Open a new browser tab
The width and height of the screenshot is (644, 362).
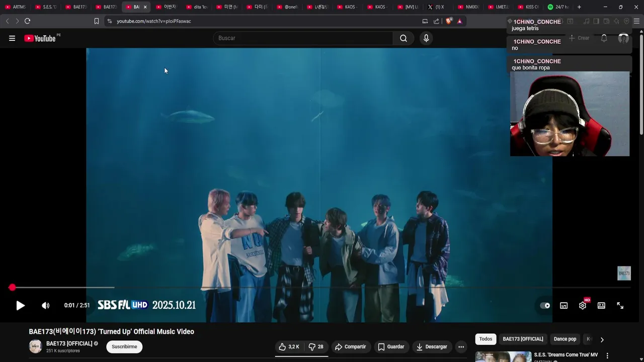[579, 7]
